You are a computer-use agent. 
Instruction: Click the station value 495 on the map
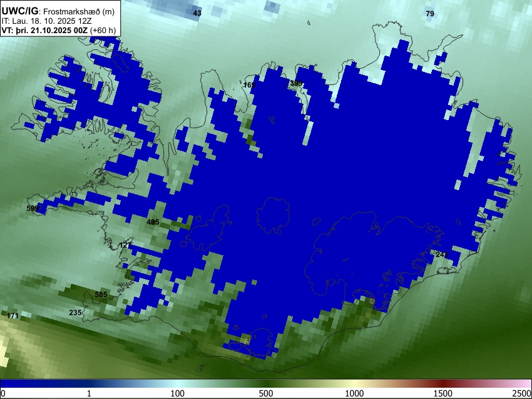coord(153,223)
